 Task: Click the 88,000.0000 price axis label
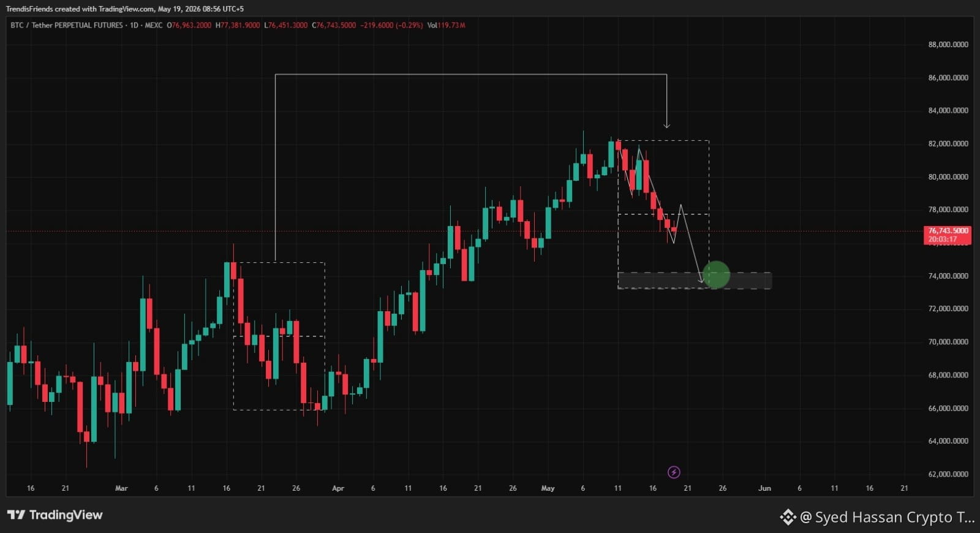pyautogui.click(x=948, y=45)
